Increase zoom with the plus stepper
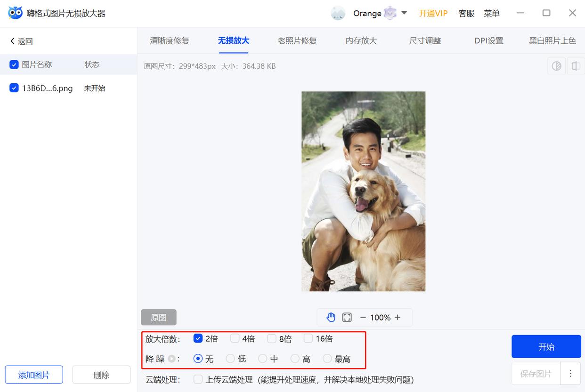Viewport: 585px width, 392px height. (x=397, y=317)
